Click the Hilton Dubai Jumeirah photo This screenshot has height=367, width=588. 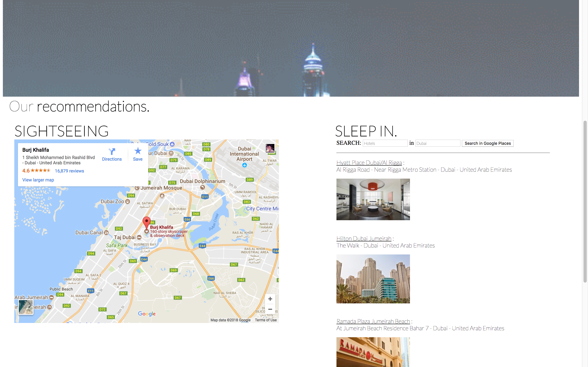[x=373, y=279]
